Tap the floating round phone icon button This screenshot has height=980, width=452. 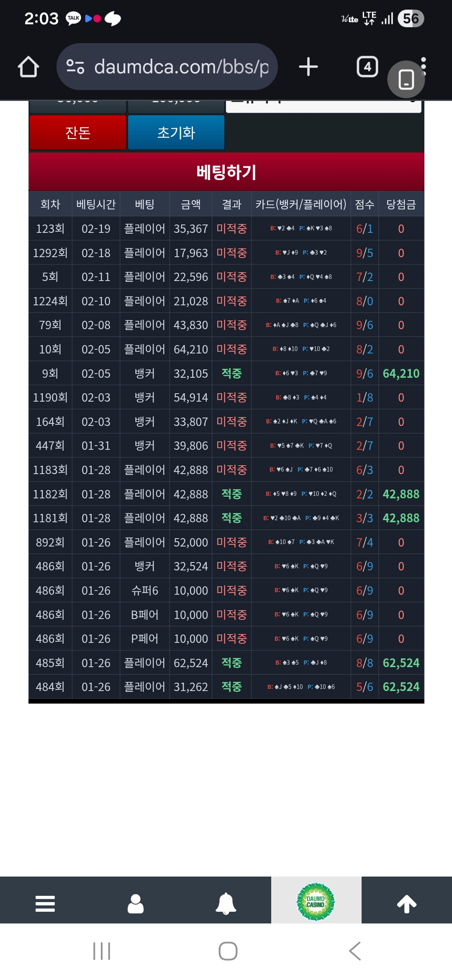tap(406, 80)
